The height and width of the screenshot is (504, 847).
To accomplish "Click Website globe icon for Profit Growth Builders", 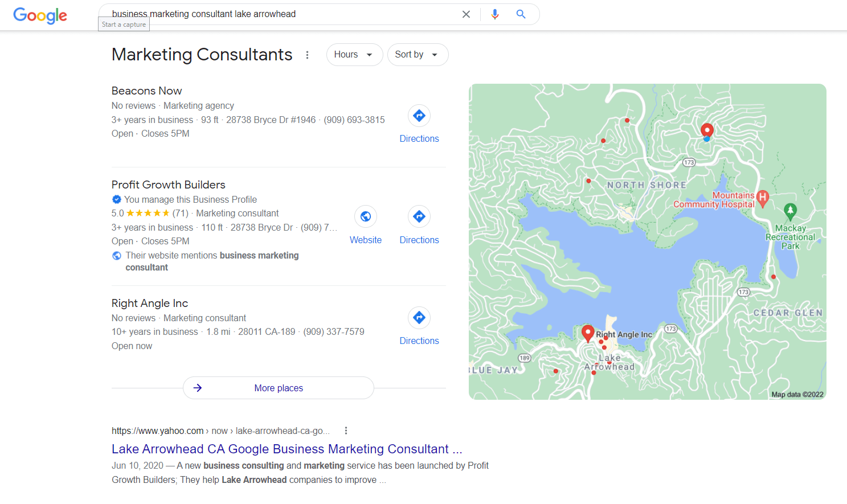I will pyautogui.click(x=366, y=216).
